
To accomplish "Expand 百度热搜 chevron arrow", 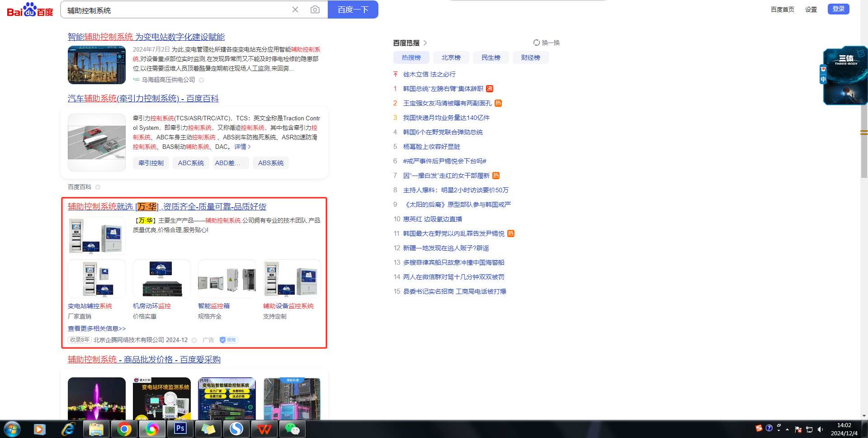I will [425, 43].
